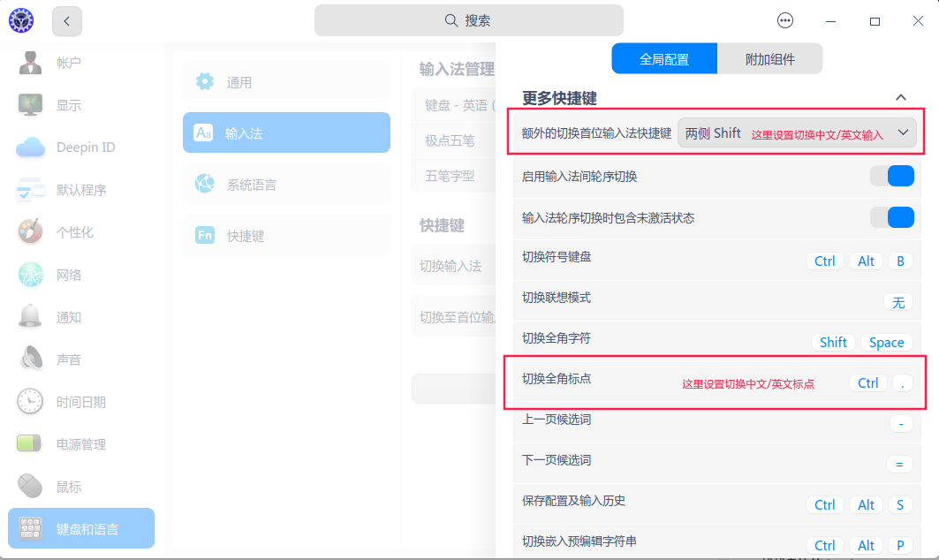Toggle 输入法轮序切换时包含未激活状态 switch
Viewport: 939px width, 560px height.
[892, 216]
